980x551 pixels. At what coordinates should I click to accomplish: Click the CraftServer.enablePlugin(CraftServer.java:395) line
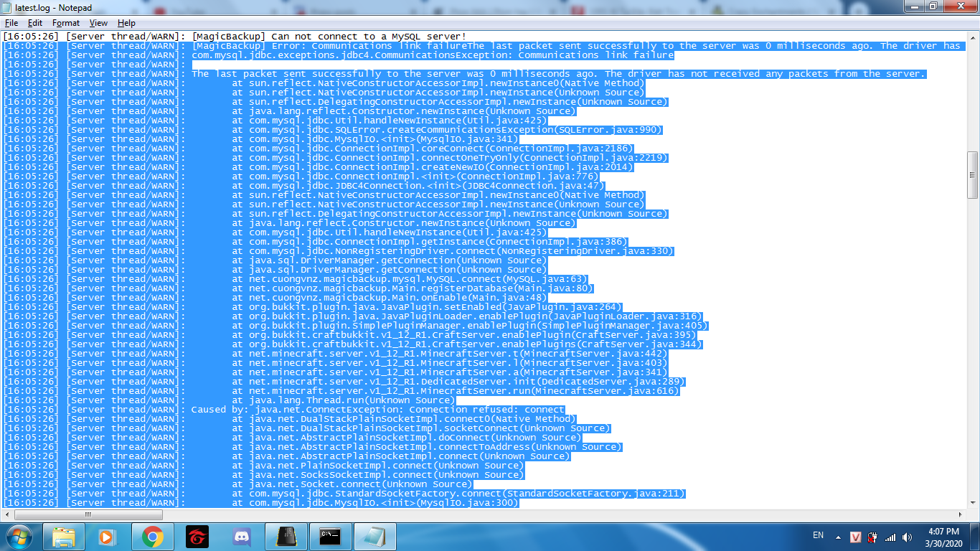(x=351, y=335)
